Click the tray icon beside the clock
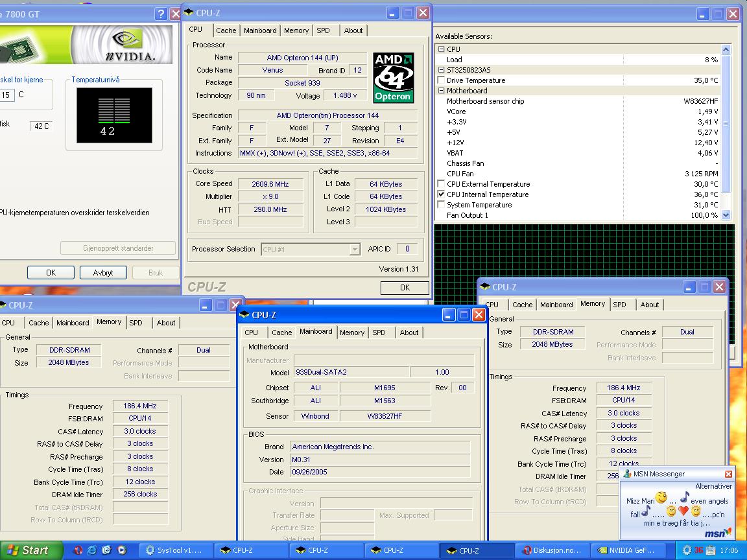 click(711, 550)
